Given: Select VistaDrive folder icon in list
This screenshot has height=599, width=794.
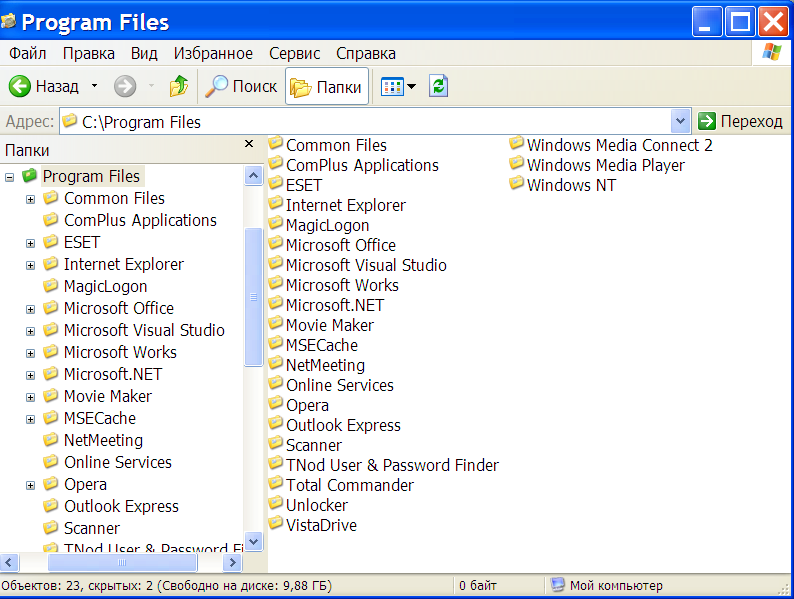Looking at the screenshot, I should click(x=275, y=524).
